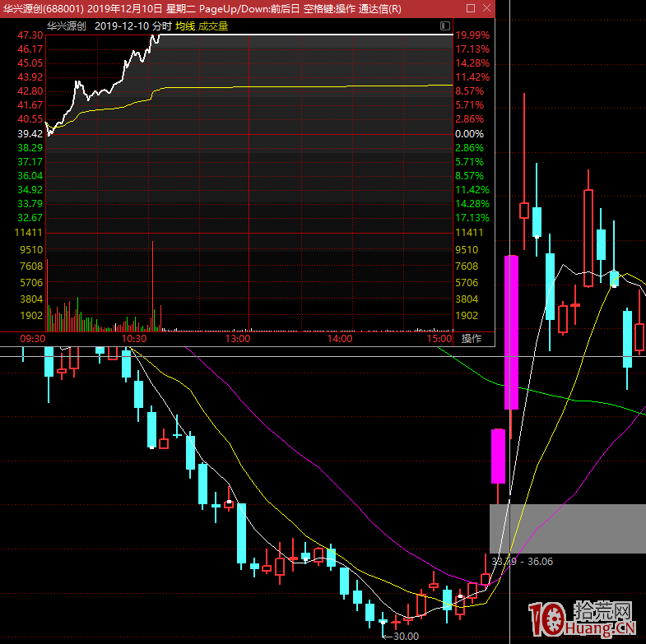Click the 09:30 time axis label
Image resolution: width=646 pixels, height=644 pixels.
click(33, 339)
